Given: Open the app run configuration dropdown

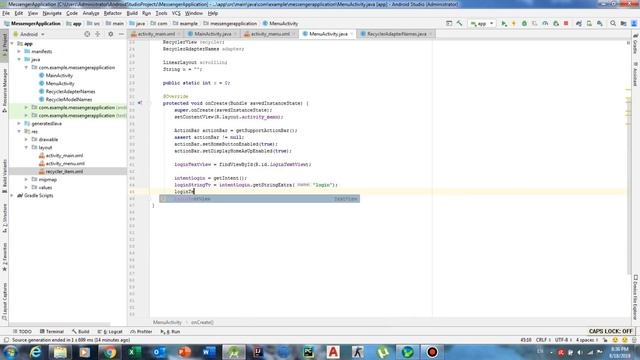Looking at the screenshot, I should (x=482, y=24).
